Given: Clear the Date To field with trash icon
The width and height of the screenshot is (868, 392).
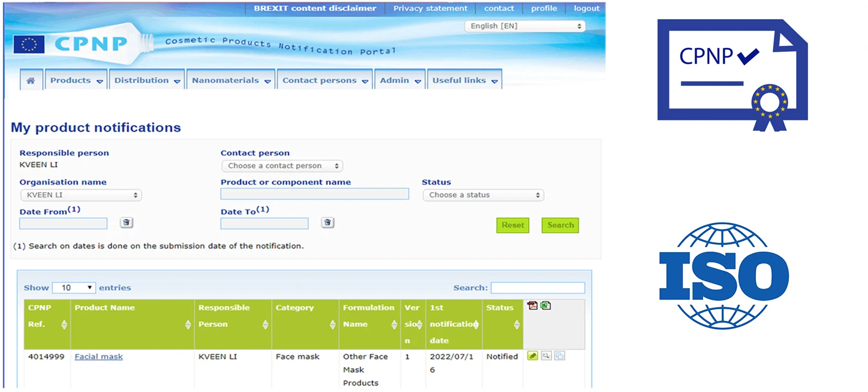Looking at the screenshot, I should click(327, 223).
